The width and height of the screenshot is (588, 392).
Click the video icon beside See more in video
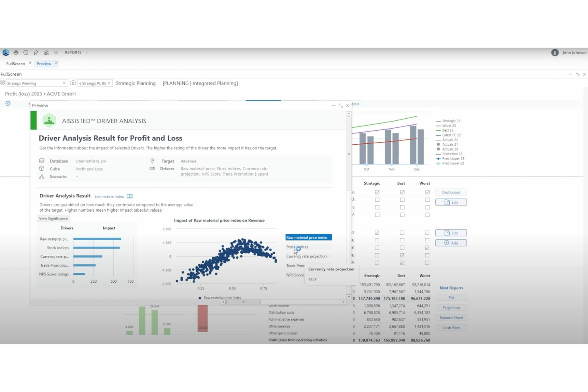click(x=130, y=196)
